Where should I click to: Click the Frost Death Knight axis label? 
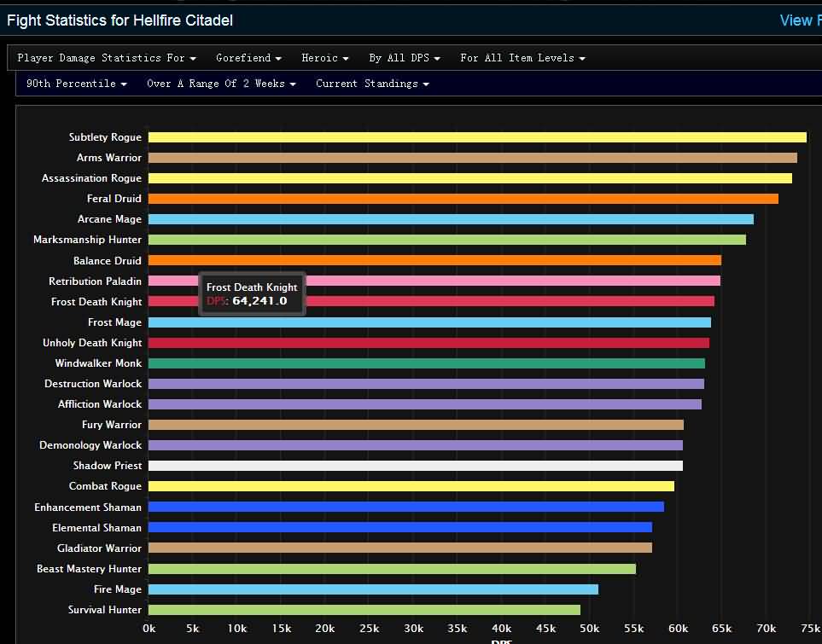point(96,302)
